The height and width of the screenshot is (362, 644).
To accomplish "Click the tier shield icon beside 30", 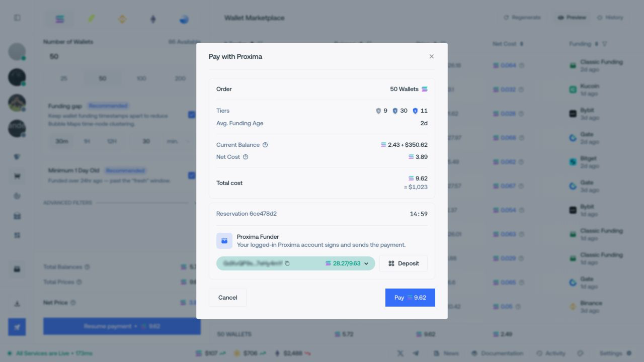I will pyautogui.click(x=395, y=111).
